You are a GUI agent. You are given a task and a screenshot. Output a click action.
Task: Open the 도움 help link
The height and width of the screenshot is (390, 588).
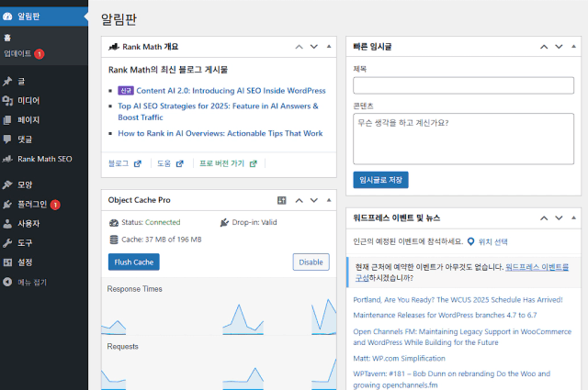[170, 163]
